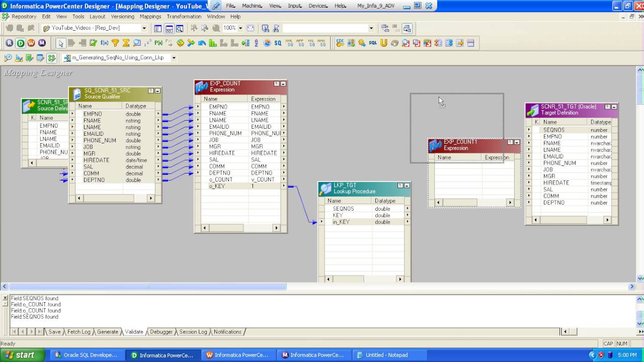Select the Mapping Designer tool icon
This screenshot has height=362, width=644.
[x=51, y=58]
